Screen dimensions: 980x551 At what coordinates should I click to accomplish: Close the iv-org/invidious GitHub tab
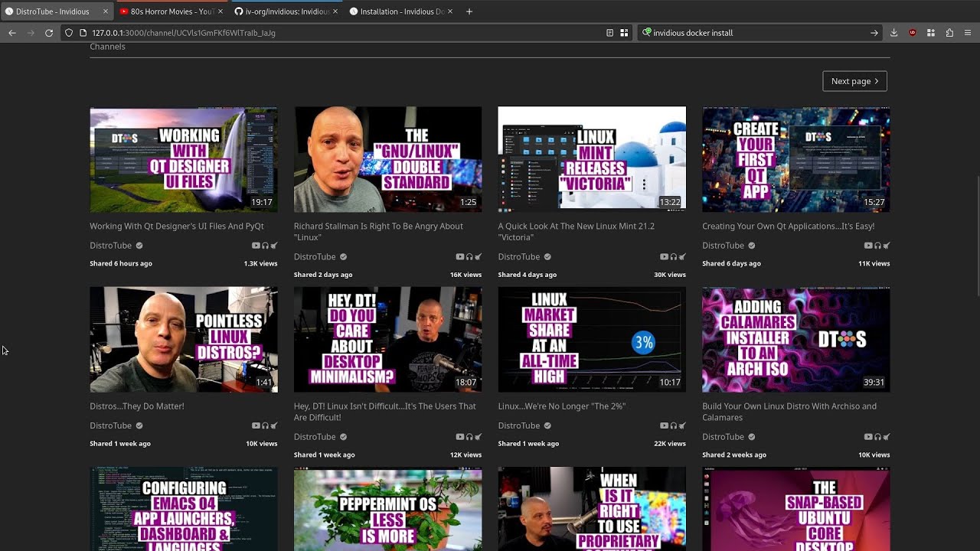[335, 11]
